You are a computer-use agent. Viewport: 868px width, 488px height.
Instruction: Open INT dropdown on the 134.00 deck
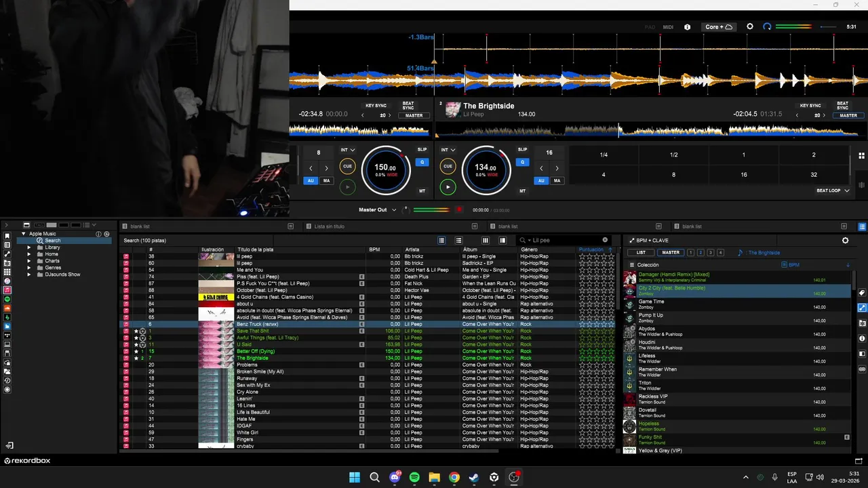click(x=448, y=150)
